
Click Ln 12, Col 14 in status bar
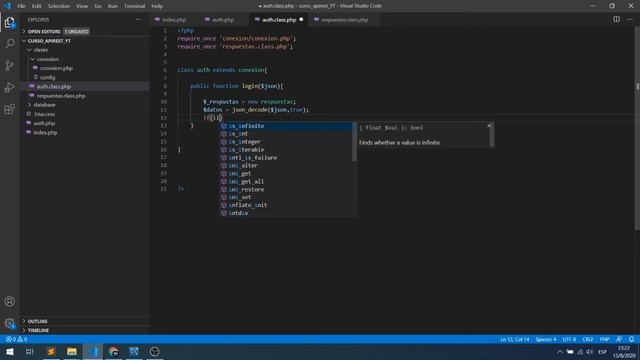coord(515,339)
